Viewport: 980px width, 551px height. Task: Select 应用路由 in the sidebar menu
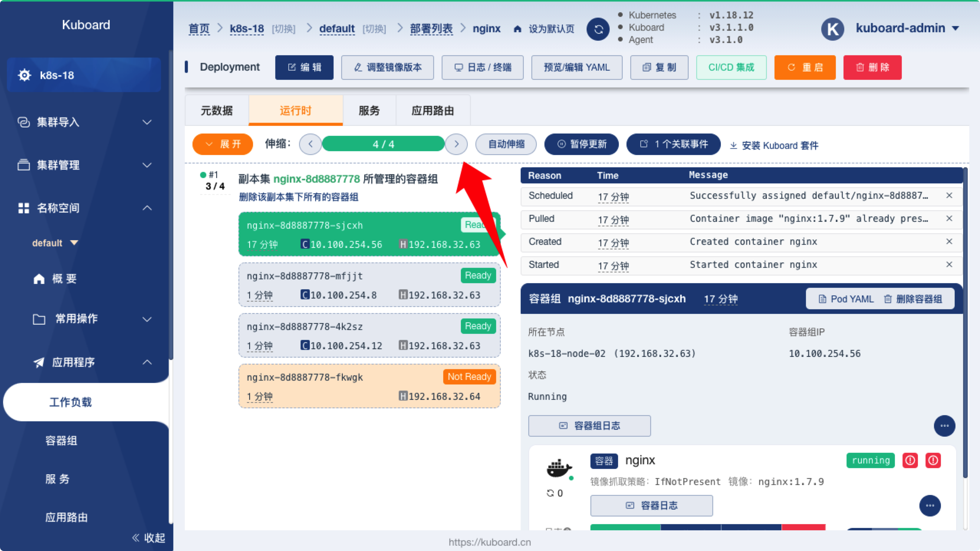pos(67,517)
